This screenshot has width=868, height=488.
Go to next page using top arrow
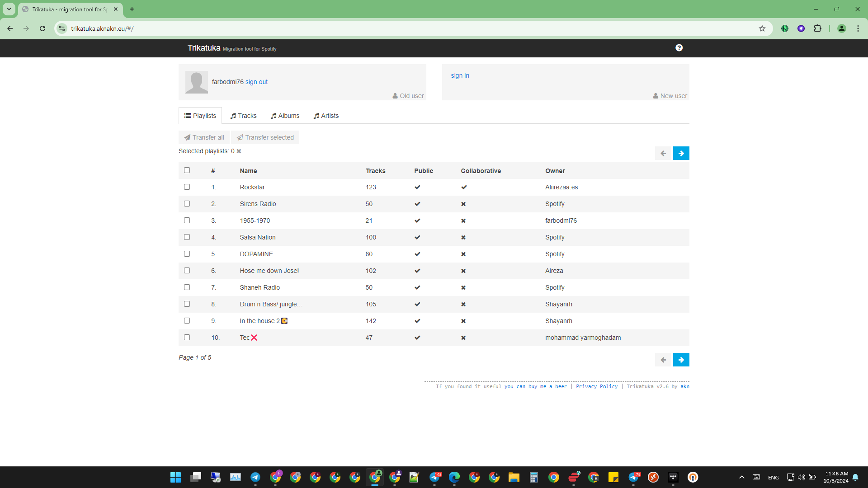pyautogui.click(x=681, y=153)
